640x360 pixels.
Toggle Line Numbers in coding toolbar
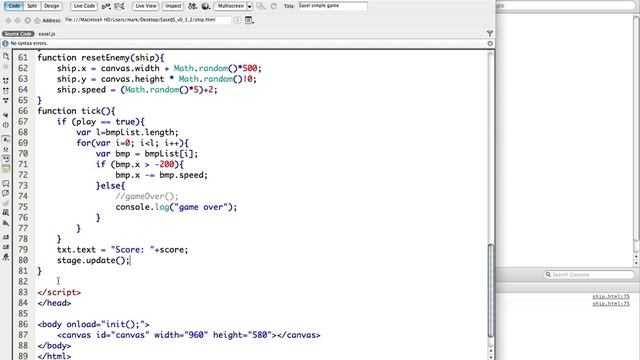[x=6, y=140]
